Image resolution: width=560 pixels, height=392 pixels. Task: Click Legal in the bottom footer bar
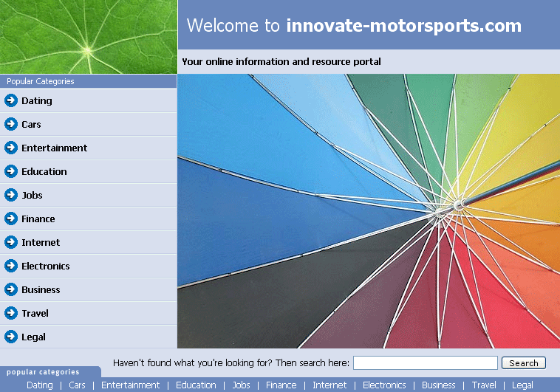(522, 385)
